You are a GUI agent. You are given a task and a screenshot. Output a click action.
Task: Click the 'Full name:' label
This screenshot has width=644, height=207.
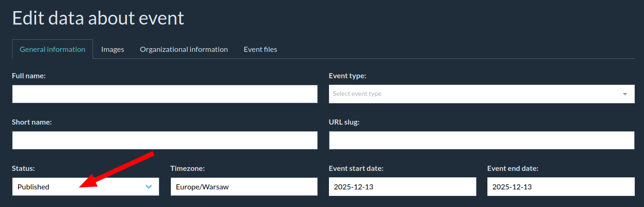pyautogui.click(x=29, y=76)
